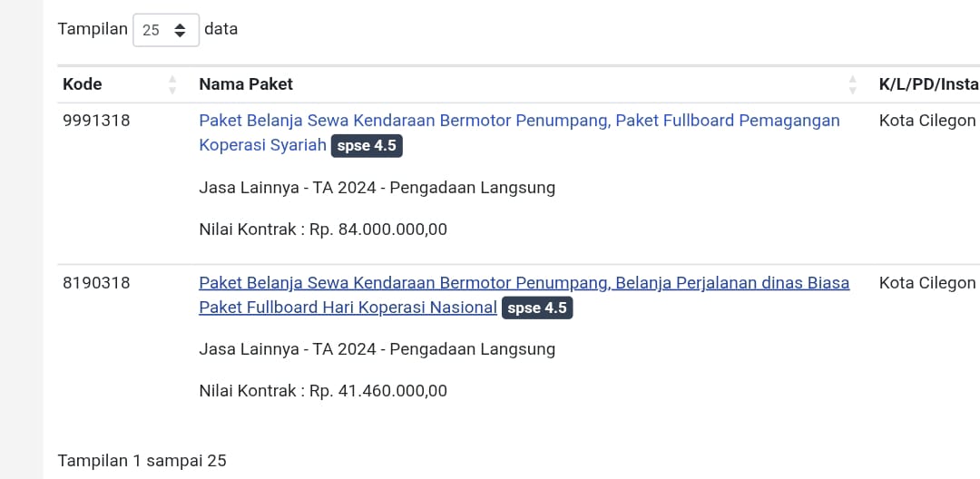Select the Kode column header label
This screenshot has height=479, width=980.
83,84
